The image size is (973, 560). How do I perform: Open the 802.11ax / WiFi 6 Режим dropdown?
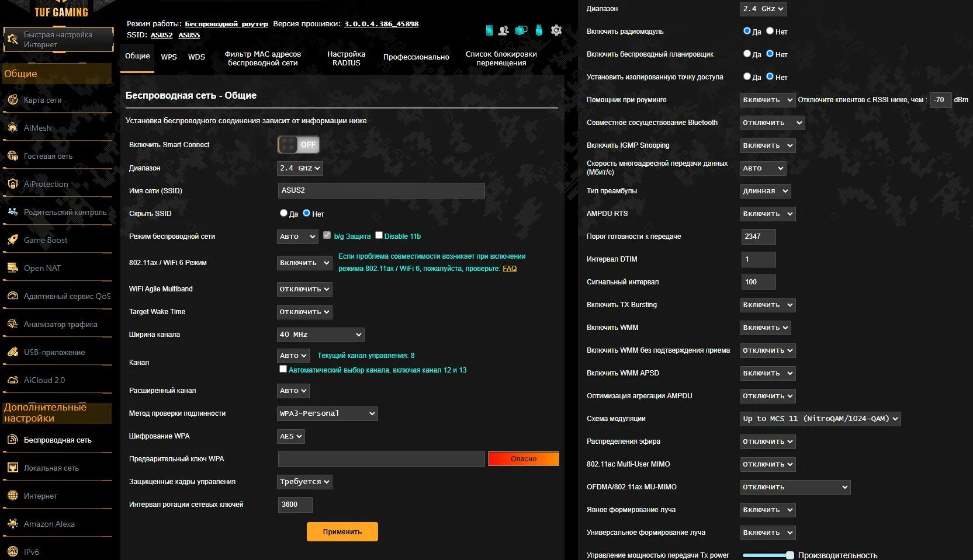click(304, 263)
